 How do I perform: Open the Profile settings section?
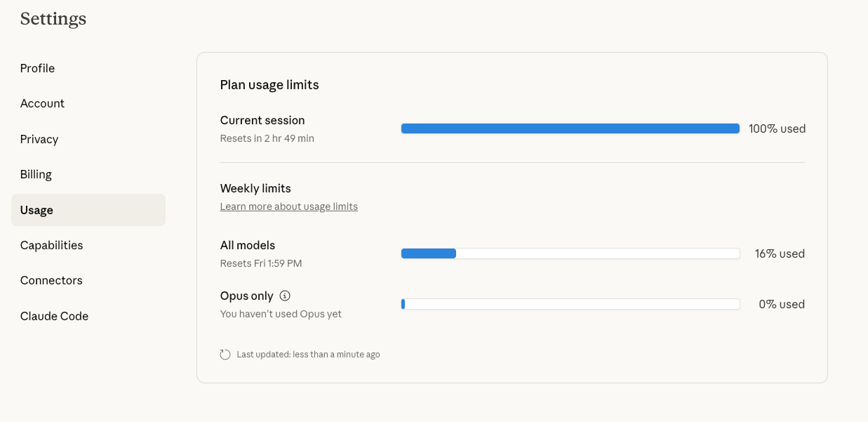coord(38,68)
